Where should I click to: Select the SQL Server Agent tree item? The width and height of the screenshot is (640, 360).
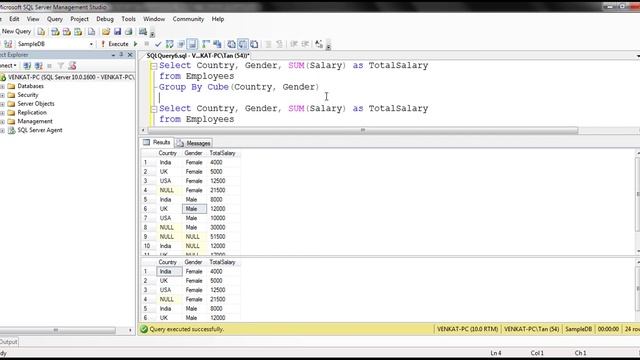point(40,130)
